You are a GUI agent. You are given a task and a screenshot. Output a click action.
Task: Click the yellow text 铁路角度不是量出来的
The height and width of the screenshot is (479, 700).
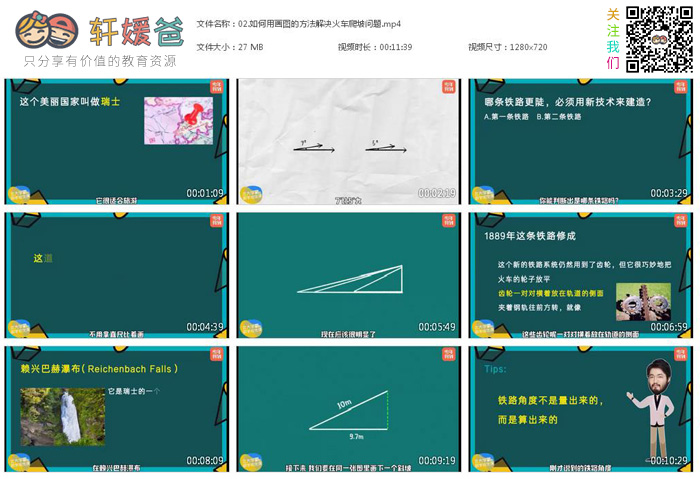click(x=550, y=400)
